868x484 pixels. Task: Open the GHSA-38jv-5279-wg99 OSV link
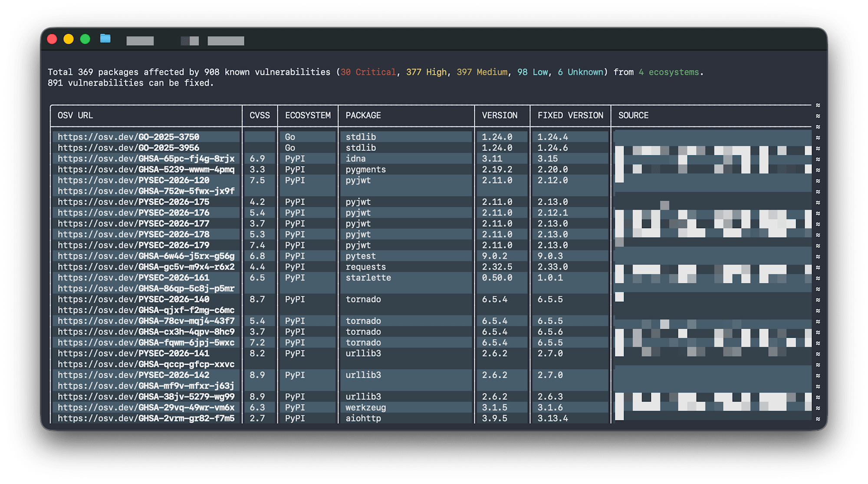146,397
